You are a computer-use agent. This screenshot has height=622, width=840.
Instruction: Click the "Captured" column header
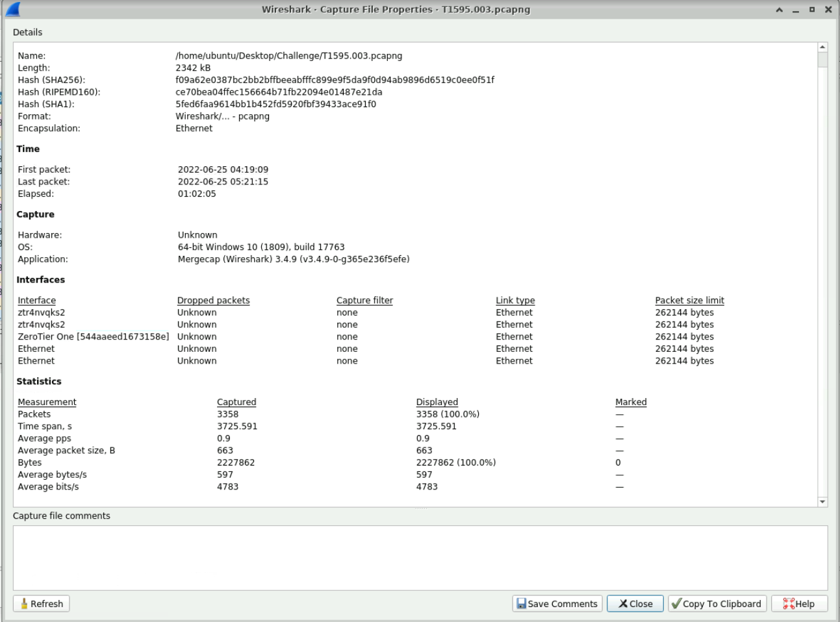pyautogui.click(x=236, y=403)
